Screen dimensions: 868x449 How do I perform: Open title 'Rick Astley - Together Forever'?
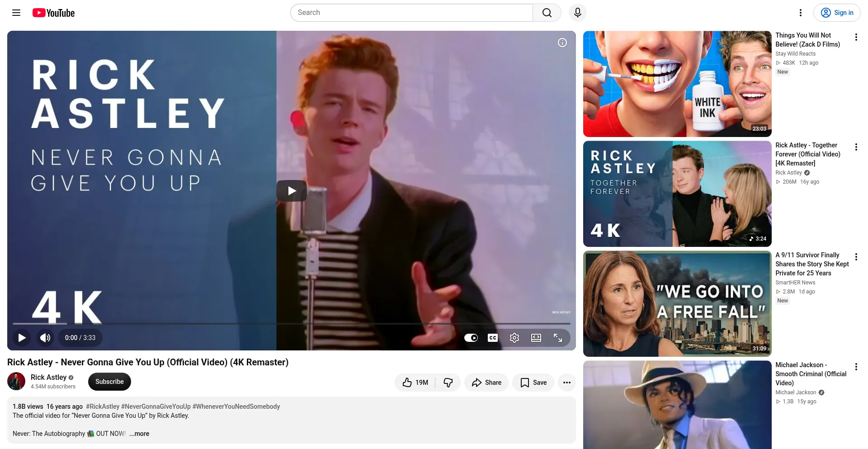[x=808, y=154]
